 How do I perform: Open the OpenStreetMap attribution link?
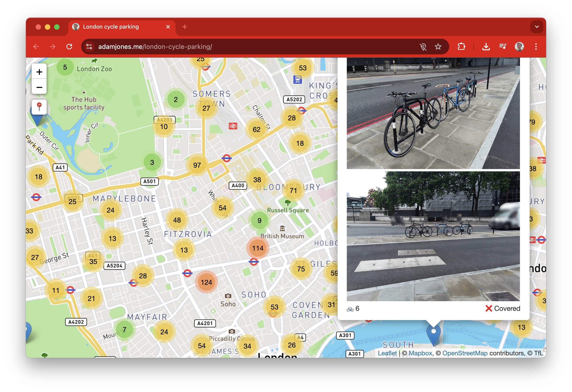pyautogui.click(x=465, y=353)
